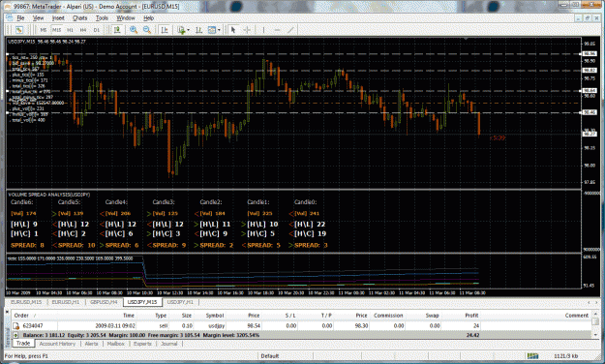This screenshot has width=605, height=364.
Task: Open the Experts terminal tab
Action: point(142,344)
